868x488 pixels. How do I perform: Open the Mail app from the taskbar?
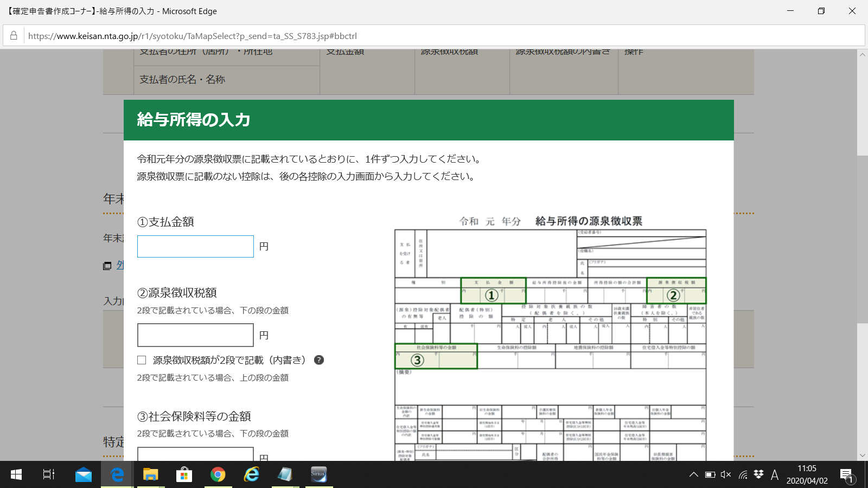click(83, 475)
